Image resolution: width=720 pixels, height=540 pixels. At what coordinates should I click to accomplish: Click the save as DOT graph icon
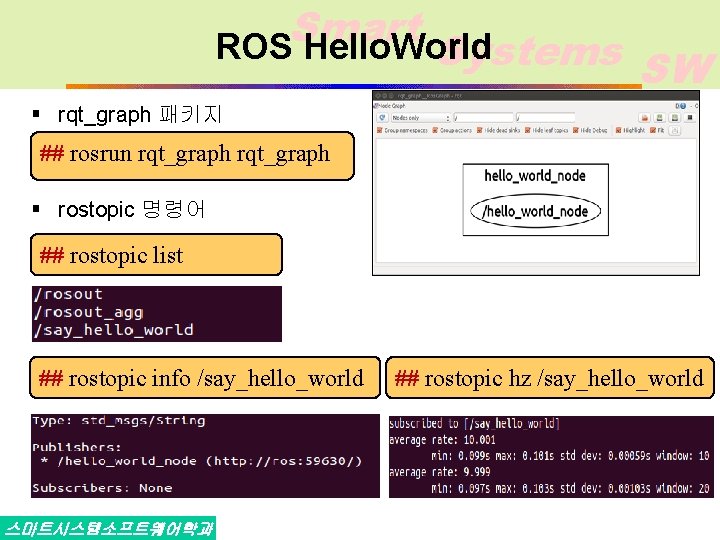(659, 118)
